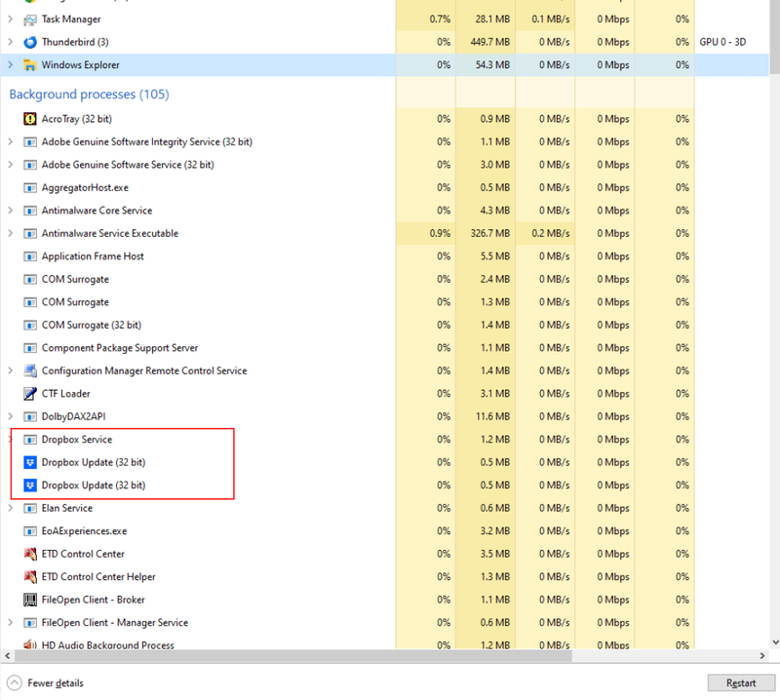Click the EoAExperiences.exe icon
This screenshot has width=780, height=700.
coord(30,530)
